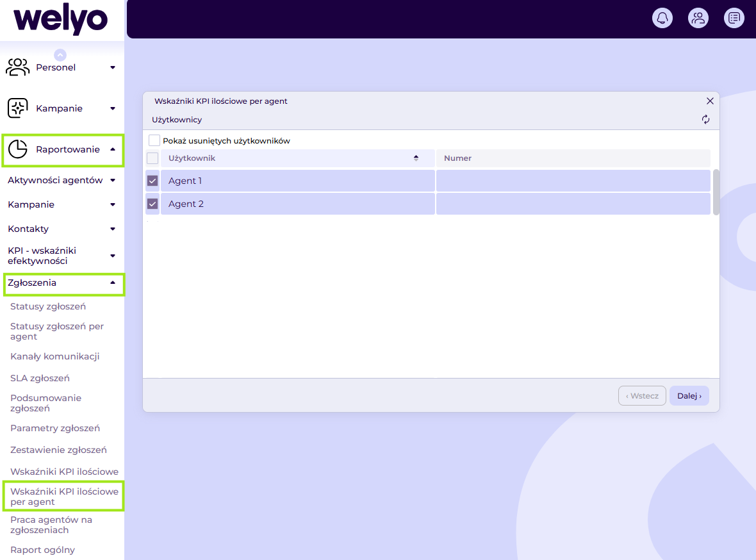The height and width of the screenshot is (560, 756).
Task: Open Parametry zgłoszeń report
Action: click(x=55, y=428)
